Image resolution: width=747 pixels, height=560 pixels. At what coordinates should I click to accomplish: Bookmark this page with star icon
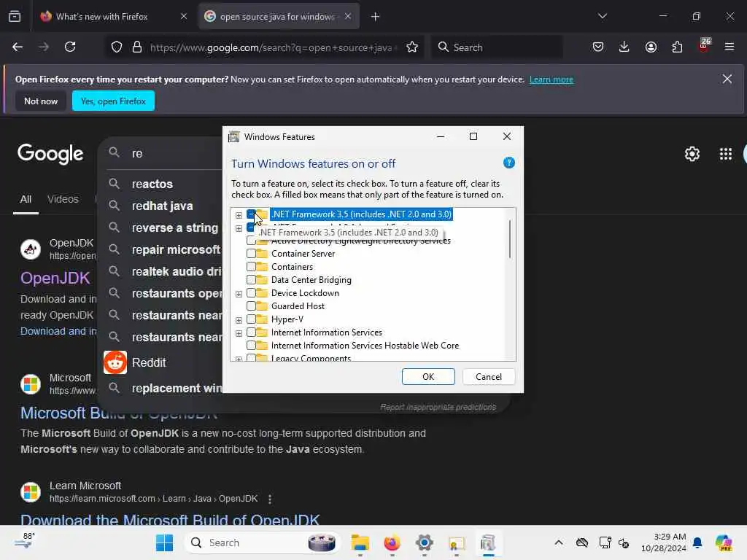(412, 47)
